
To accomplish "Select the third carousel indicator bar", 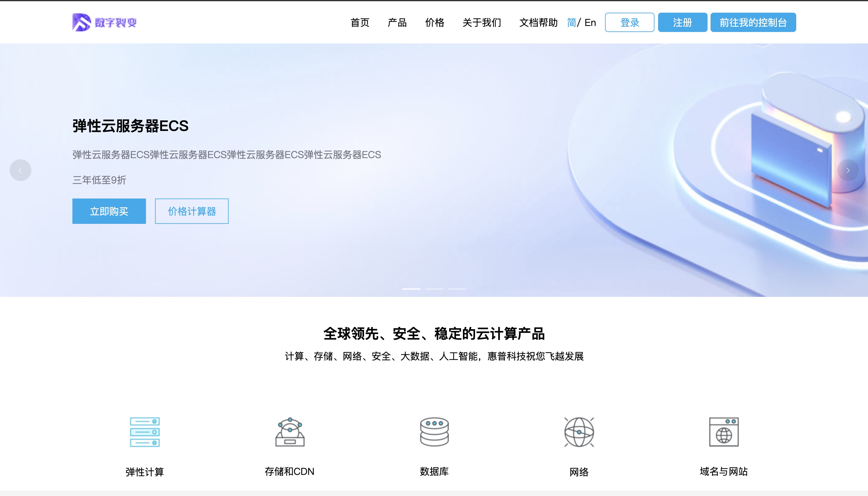I will click(457, 289).
